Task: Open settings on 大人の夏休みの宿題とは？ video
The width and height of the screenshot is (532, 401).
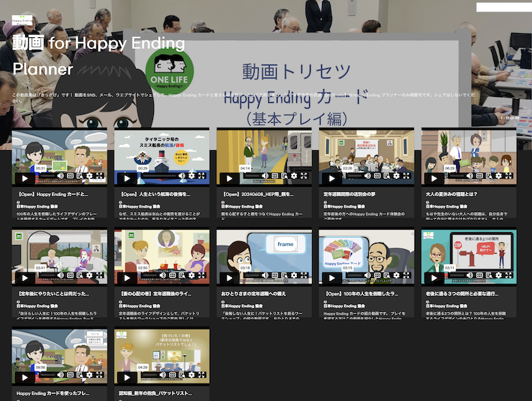Action: coord(498,175)
